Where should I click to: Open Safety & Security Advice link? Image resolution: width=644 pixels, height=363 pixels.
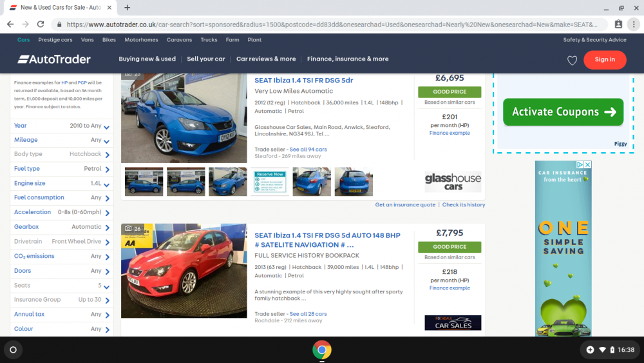[x=594, y=40]
